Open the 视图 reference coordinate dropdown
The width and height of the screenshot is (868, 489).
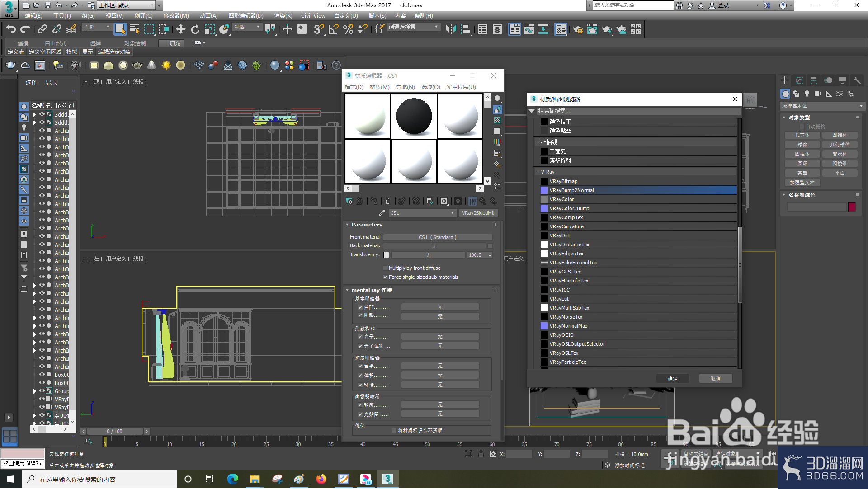(x=247, y=27)
